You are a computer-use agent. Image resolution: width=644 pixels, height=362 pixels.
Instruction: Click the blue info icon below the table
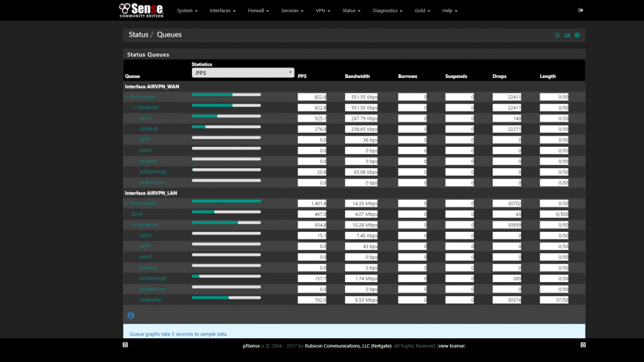pyautogui.click(x=131, y=315)
